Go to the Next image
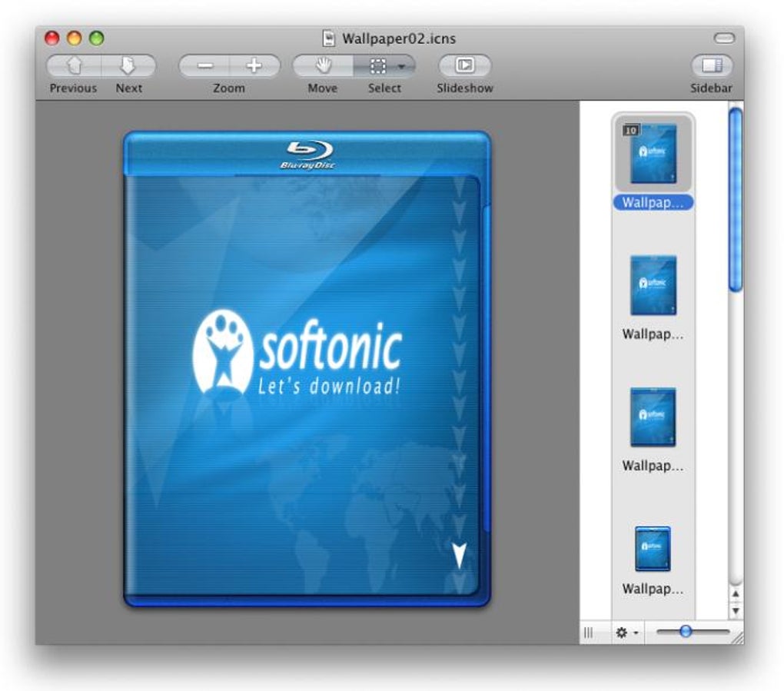 click(128, 65)
